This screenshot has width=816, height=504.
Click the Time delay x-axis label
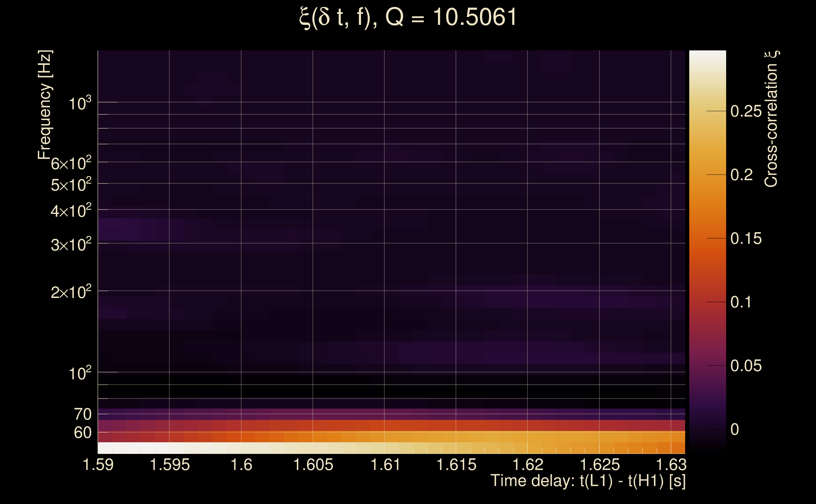click(x=588, y=481)
